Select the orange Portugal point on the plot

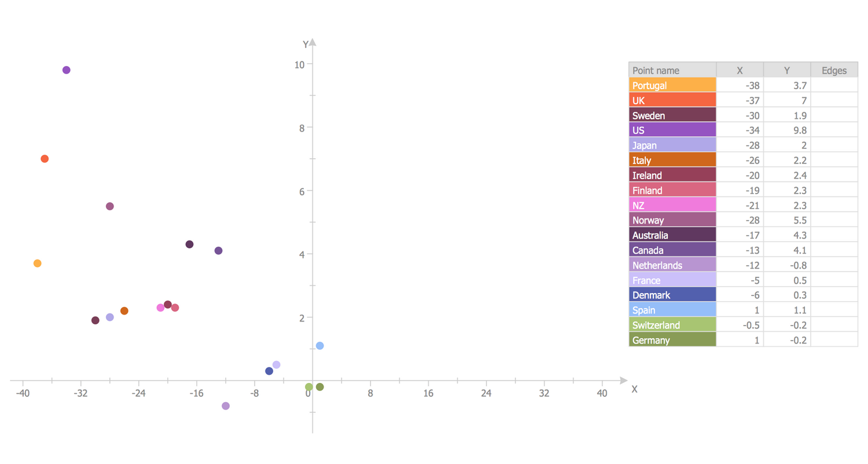pyautogui.click(x=38, y=264)
